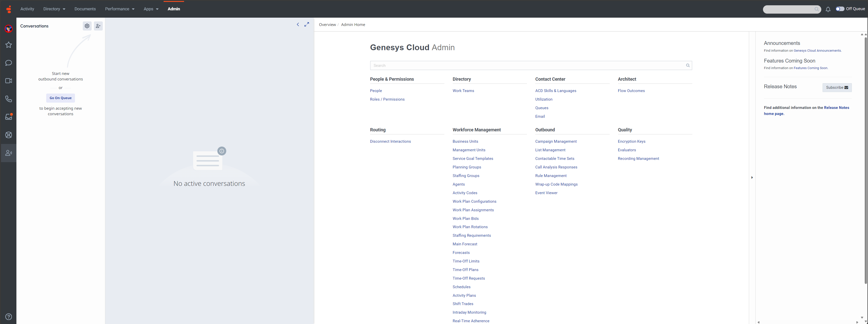868x324 pixels.
Task: Click the Go On Queue button
Action: (60, 98)
